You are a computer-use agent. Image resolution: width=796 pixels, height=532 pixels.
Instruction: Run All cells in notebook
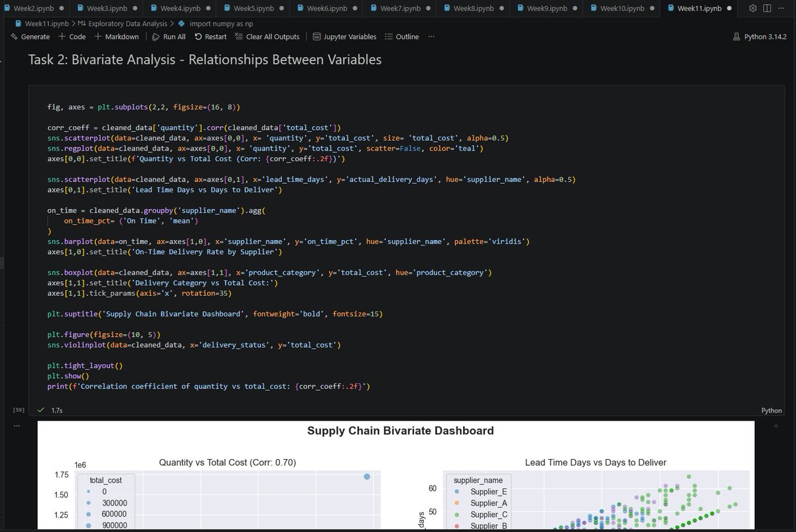coord(169,36)
